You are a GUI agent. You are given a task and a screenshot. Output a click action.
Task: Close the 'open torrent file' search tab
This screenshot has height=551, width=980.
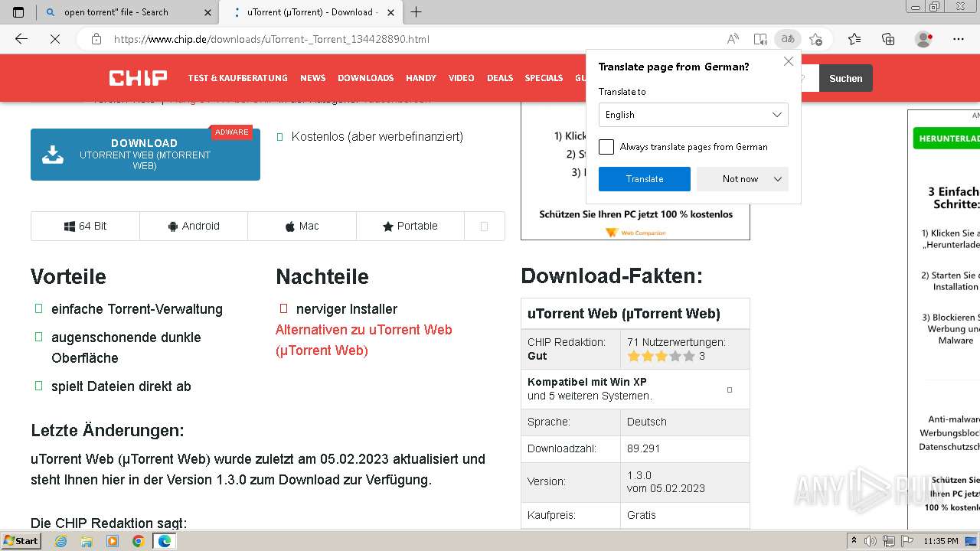(x=207, y=12)
